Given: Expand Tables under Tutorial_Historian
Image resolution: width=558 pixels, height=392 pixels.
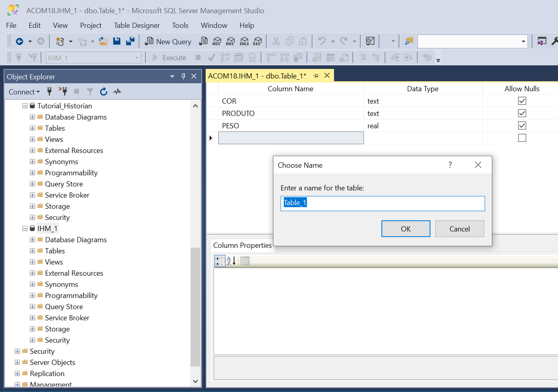Looking at the screenshot, I should tap(32, 128).
